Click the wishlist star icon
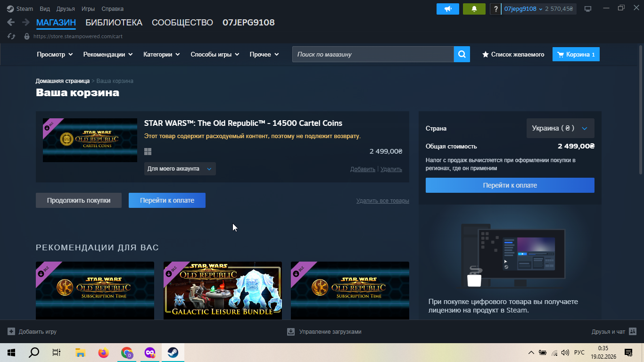644x362 pixels. [x=485, y=55]
